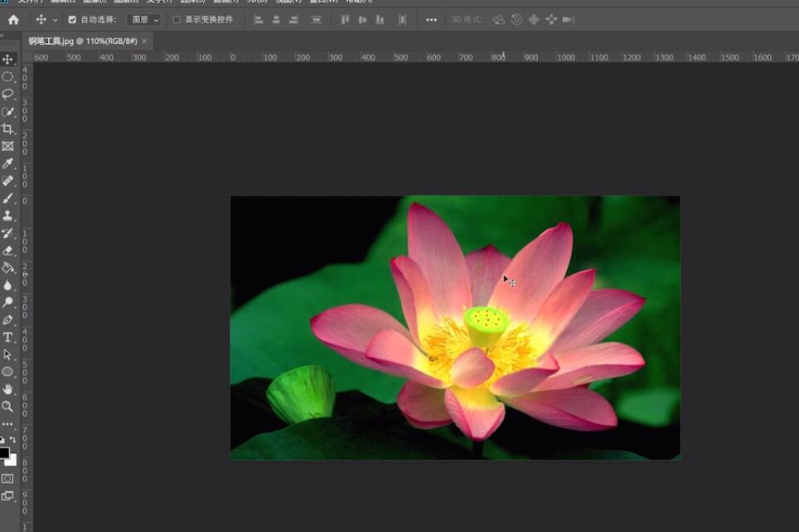This screenshot has height=532, width=799.
Task: Select the Paint Bucket tool
Action: click(x=7, y=268)
